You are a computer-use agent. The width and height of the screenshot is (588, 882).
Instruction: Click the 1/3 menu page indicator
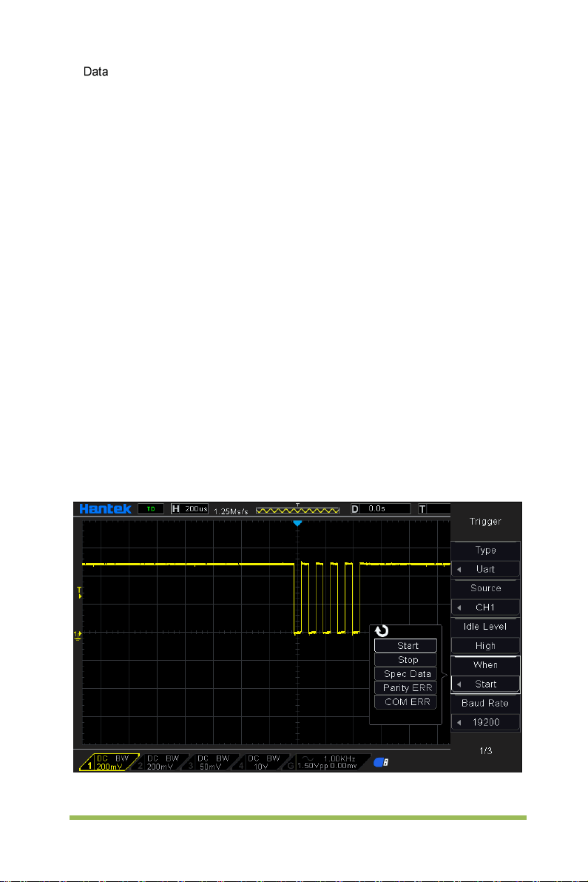tap(486, 751)
